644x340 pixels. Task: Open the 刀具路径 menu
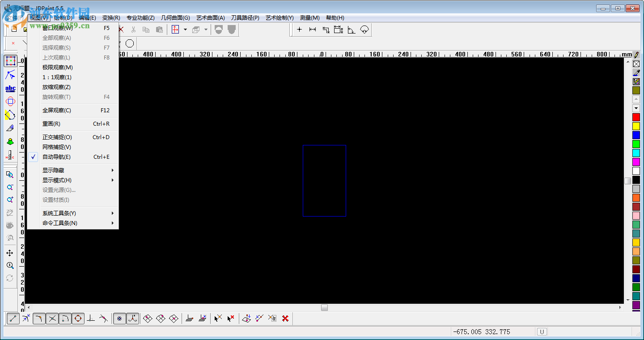[246, 17]
